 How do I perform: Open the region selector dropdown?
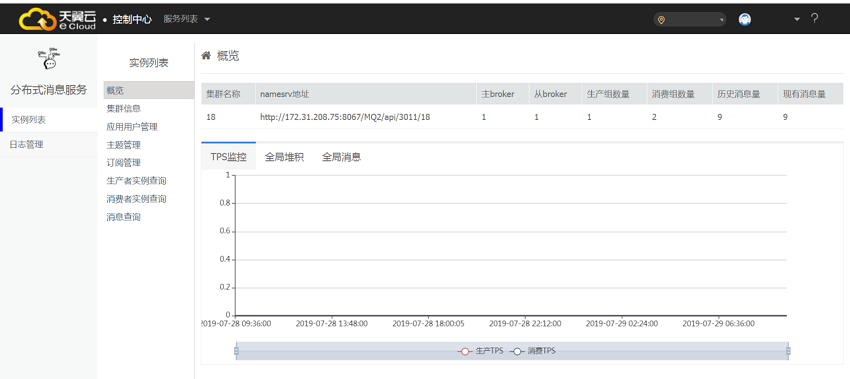[690, 20]
